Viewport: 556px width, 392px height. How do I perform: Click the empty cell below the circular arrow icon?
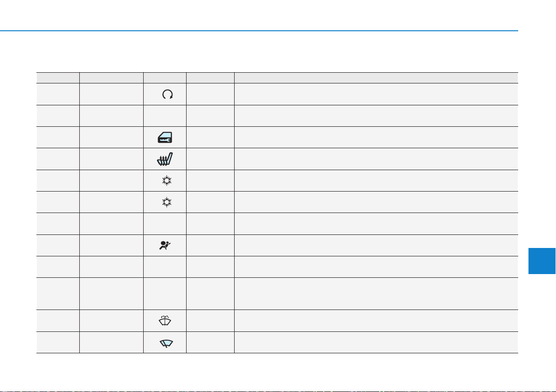coord(165,116)
